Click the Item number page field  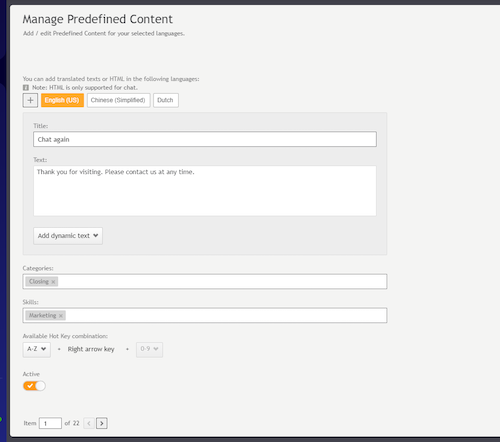coord(50,423)
